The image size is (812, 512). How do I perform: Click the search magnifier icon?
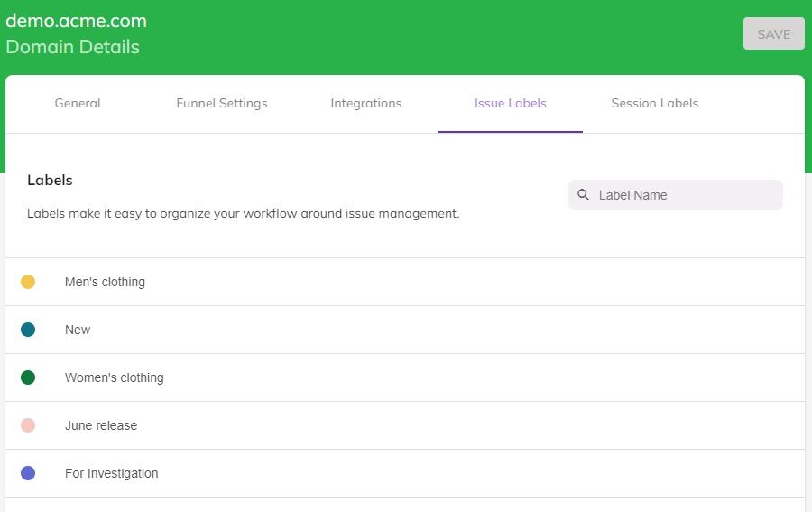583,195
